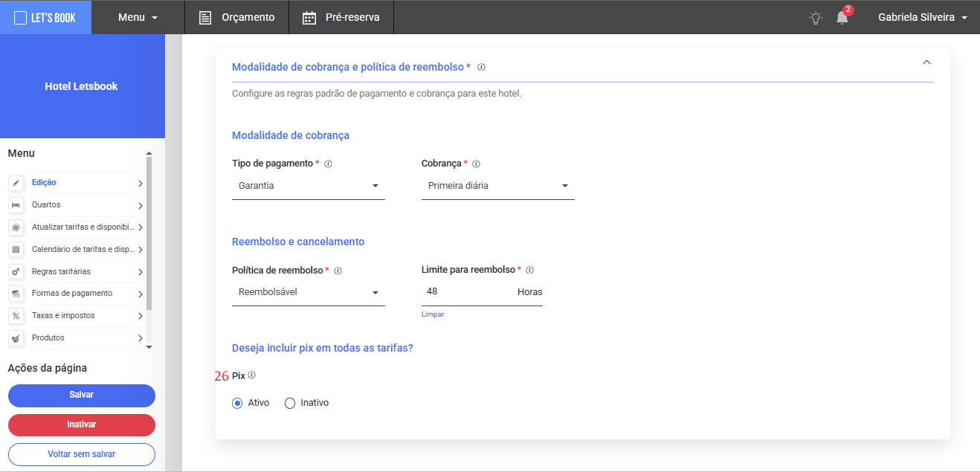Go to Regras tarifárias in sidebar

61,271
